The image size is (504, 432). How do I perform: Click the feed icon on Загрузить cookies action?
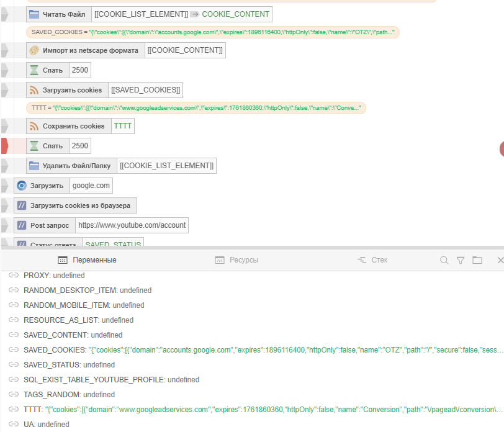coord(34,91)
